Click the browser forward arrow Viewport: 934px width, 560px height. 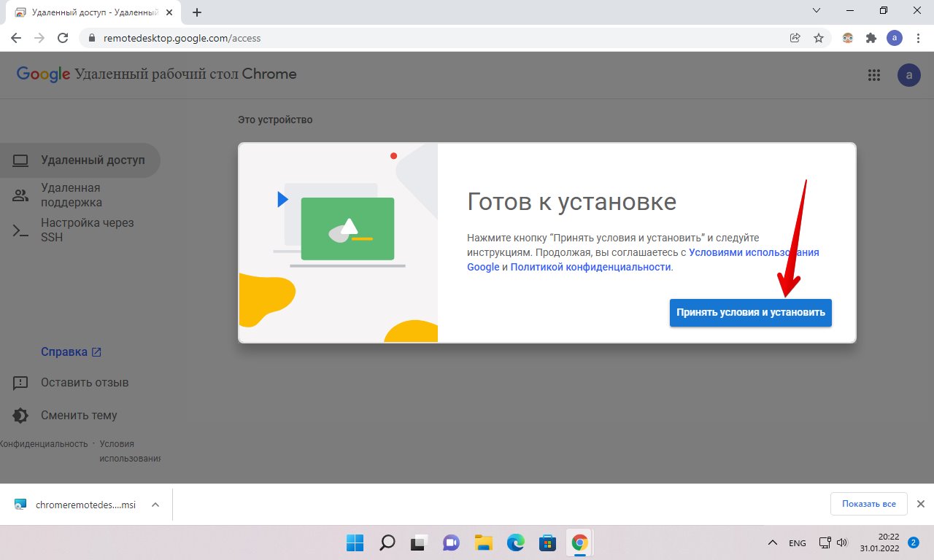[x=39, y=38]
